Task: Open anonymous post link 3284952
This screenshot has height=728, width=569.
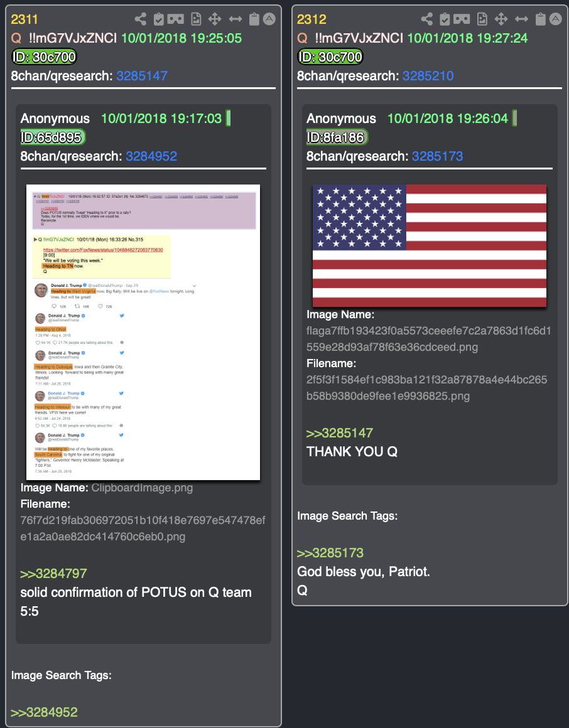Action: point(151,156)
